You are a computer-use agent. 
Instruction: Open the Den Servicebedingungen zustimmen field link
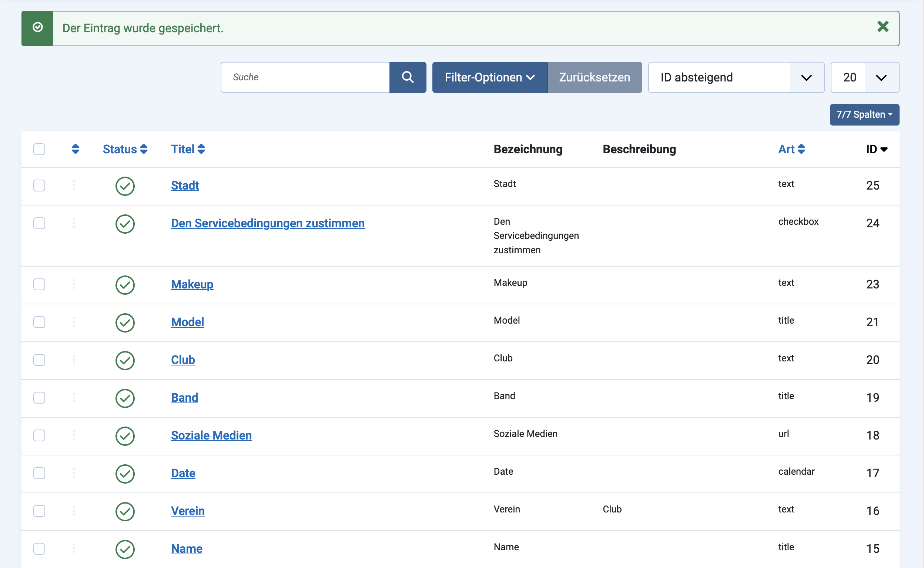[268, 223]
